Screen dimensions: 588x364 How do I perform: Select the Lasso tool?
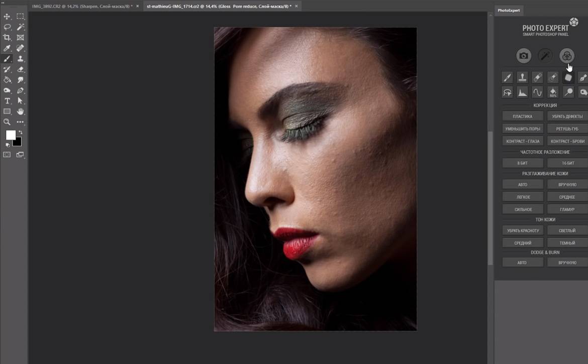coord(7,27)
